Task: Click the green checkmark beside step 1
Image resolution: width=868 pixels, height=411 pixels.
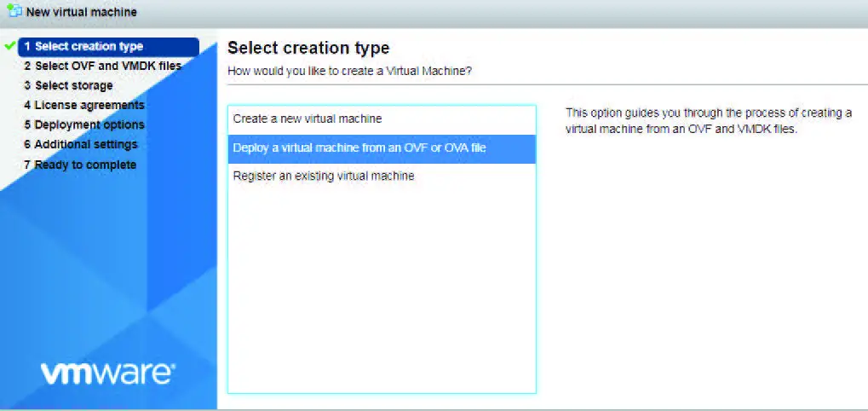Action: tap(9, 46)
